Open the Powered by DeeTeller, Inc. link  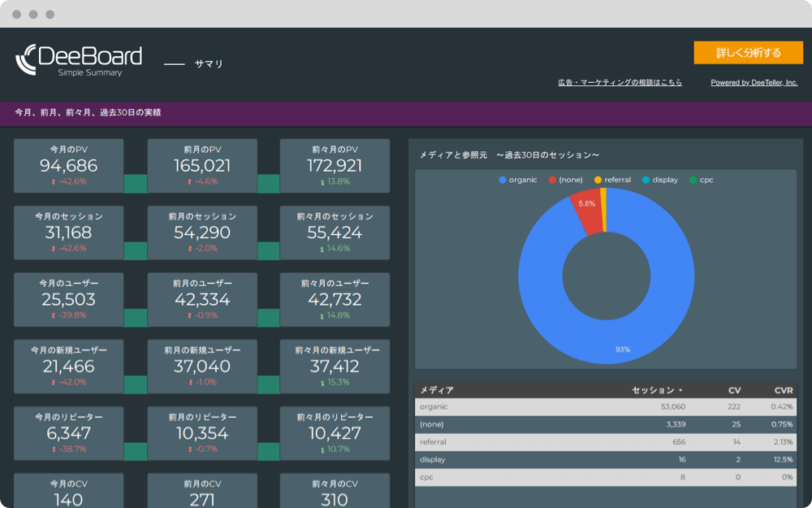tap(754, 83)
